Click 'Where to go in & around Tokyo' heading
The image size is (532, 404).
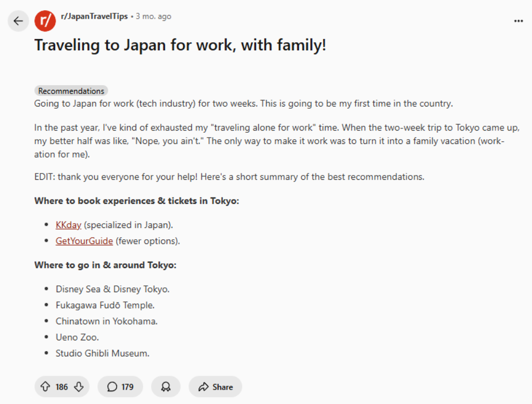click(x=105, y=265)
